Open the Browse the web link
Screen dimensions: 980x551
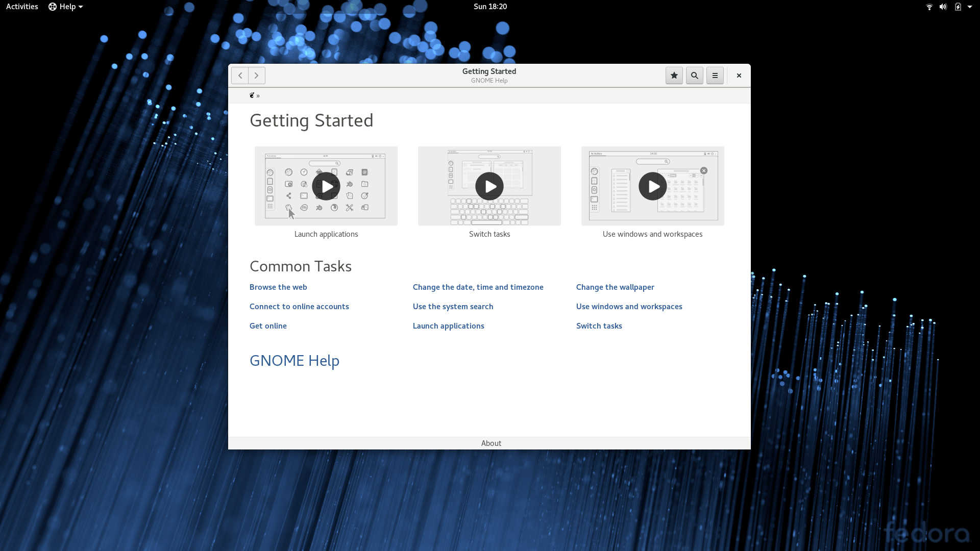pos(278,287)
